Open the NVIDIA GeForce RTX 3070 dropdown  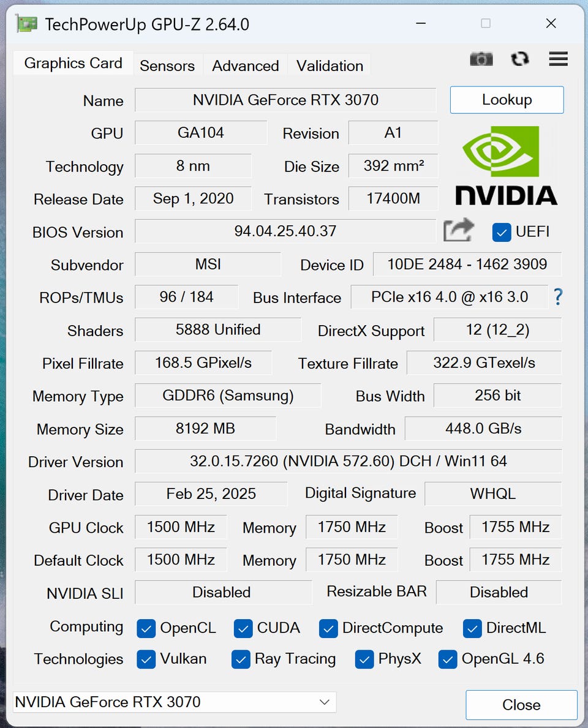(174, 702)
